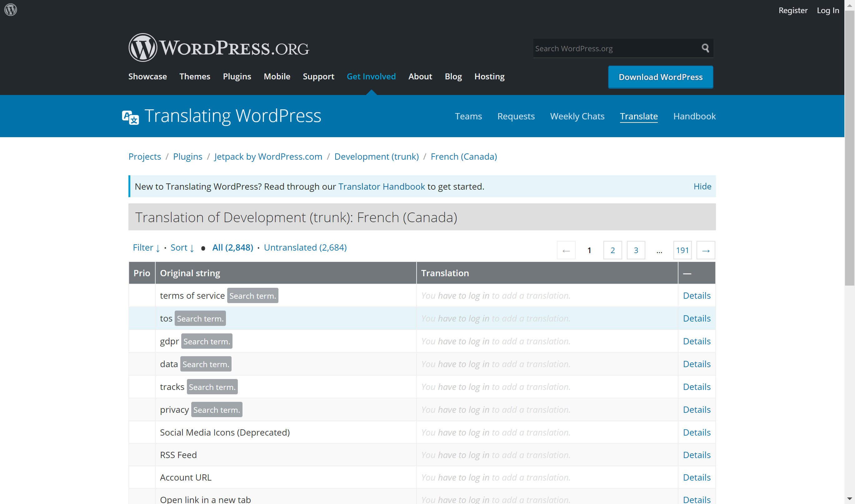Open the Mobile menu item
Screen dimensions: 855x504
277,77
